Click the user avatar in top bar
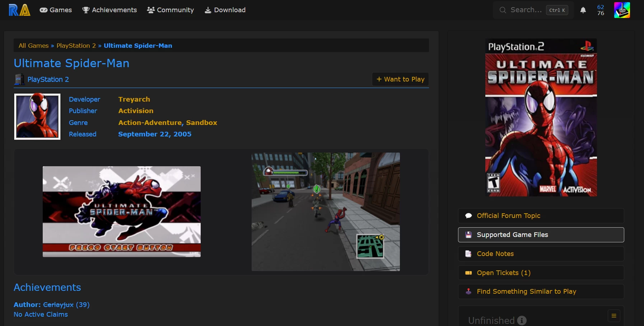The height and width of the screenshot is (326, 644). coord(622,10)
